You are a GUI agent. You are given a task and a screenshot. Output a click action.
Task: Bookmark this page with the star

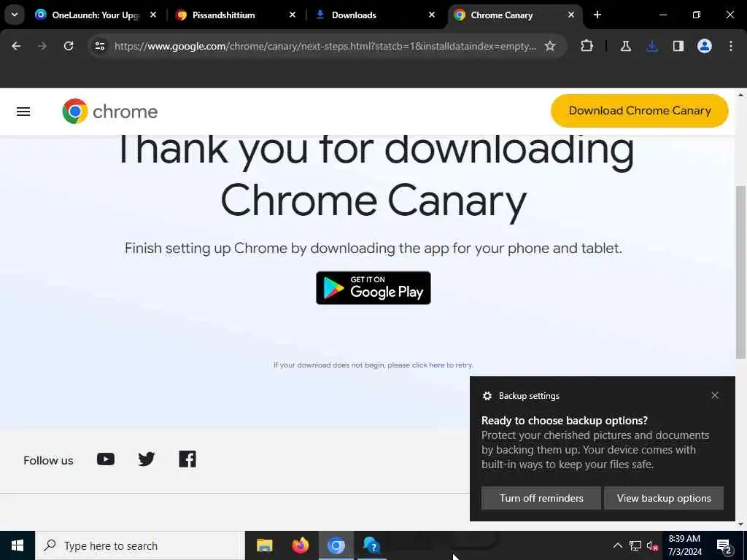click(x=550, y=46)
